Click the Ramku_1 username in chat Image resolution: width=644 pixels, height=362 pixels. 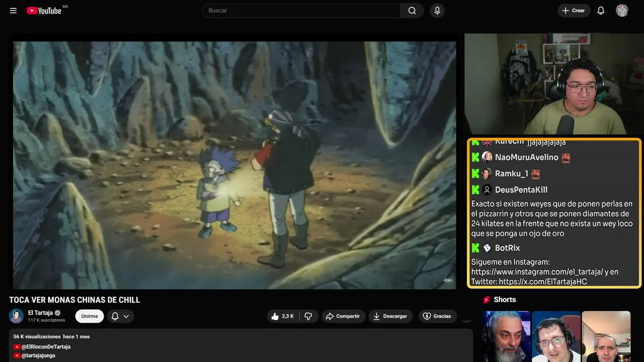[512, 174]
